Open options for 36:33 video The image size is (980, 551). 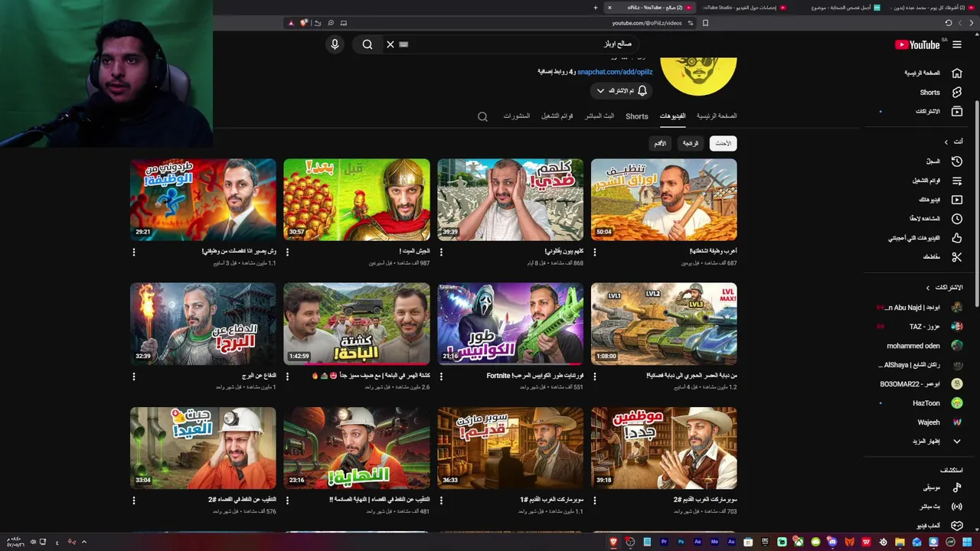click(x=441, y=500)
